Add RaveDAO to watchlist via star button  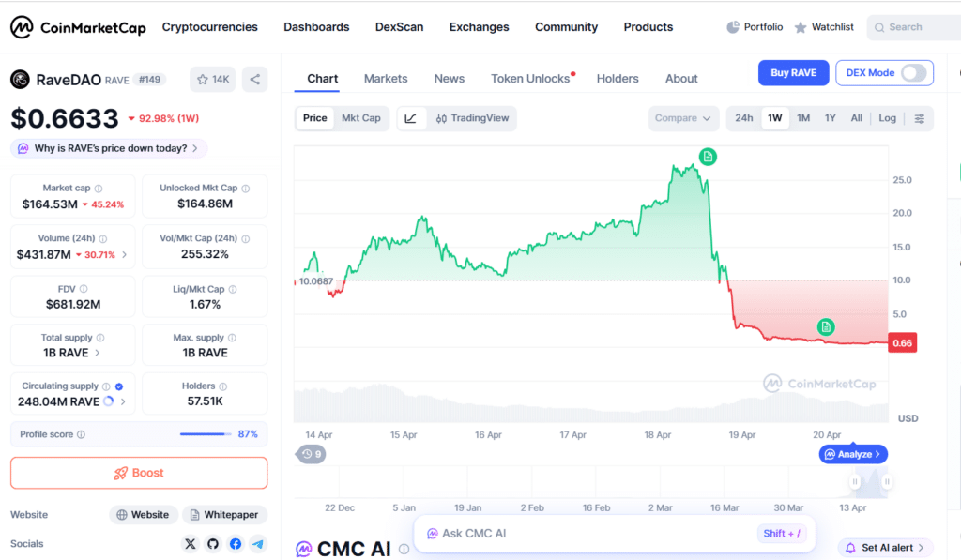212,80
